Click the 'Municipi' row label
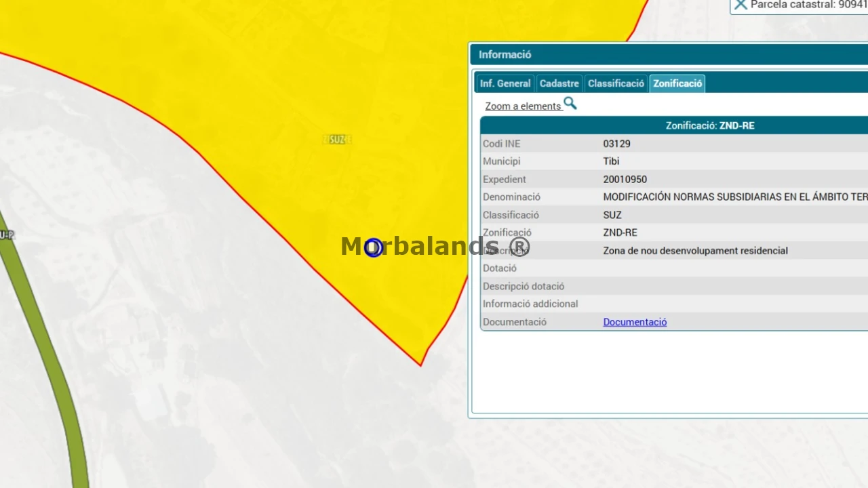Viewport: 868px width, 488px height. pos(502,161)
